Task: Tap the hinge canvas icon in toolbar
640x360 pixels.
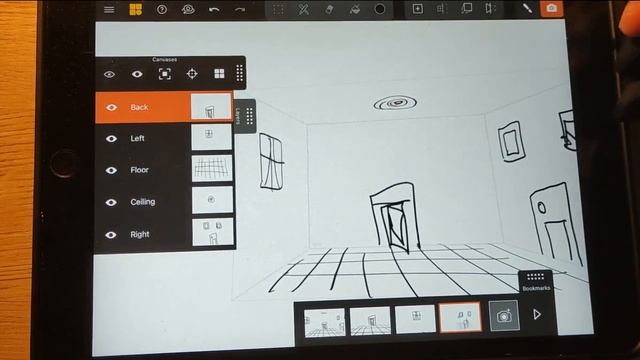Action: 441,9
